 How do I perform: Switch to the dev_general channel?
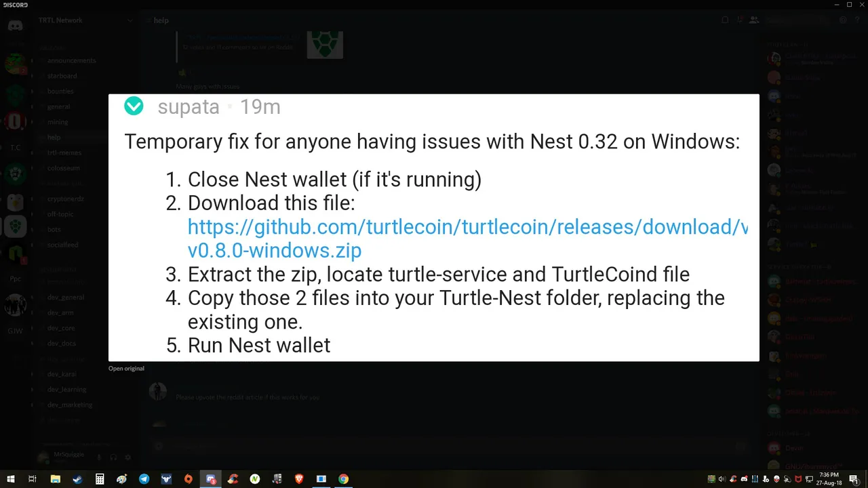point(66,297)
